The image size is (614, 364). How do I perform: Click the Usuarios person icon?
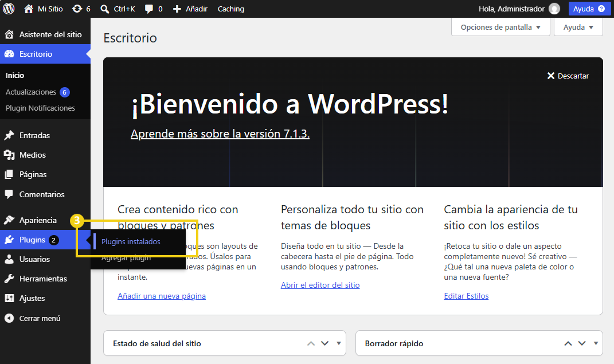pos(9,259)
